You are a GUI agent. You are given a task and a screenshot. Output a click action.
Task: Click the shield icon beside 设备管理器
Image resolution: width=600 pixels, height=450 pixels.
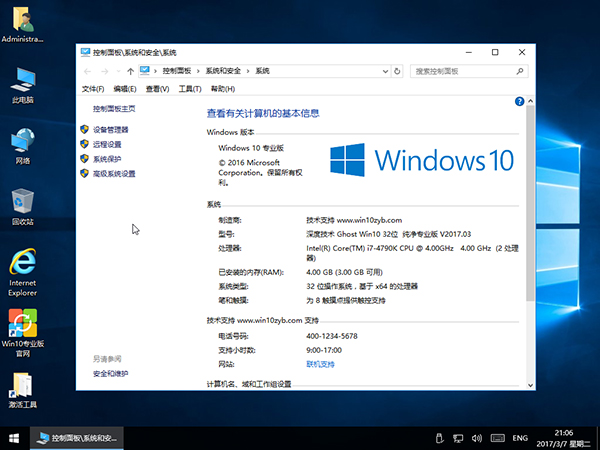coord(85,129)
